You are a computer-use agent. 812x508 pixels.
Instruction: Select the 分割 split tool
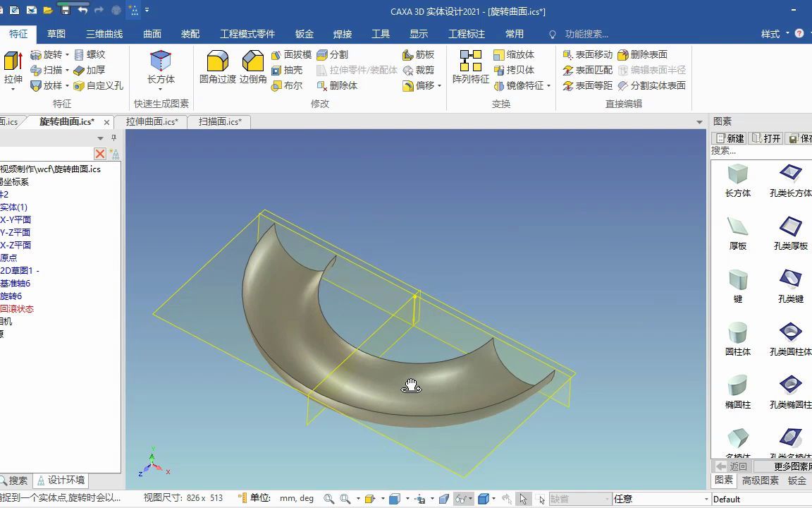pyautogui.click(x=333, y=54)
